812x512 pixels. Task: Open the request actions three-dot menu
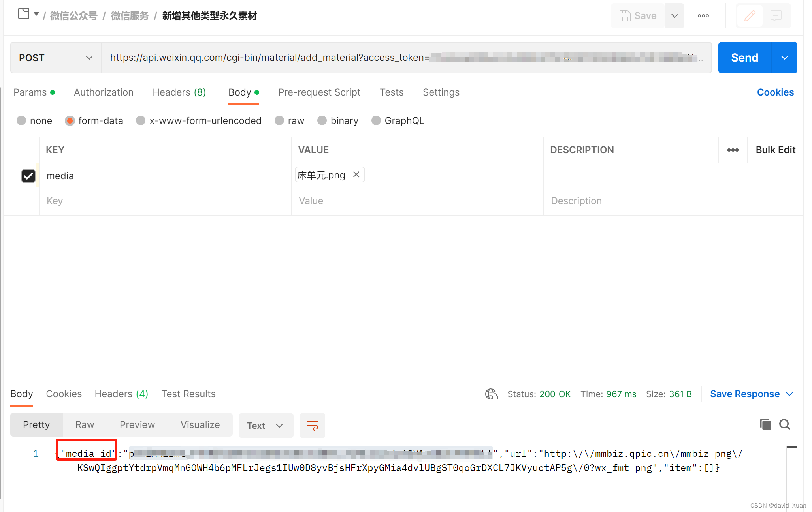click(x=703, y=16)
